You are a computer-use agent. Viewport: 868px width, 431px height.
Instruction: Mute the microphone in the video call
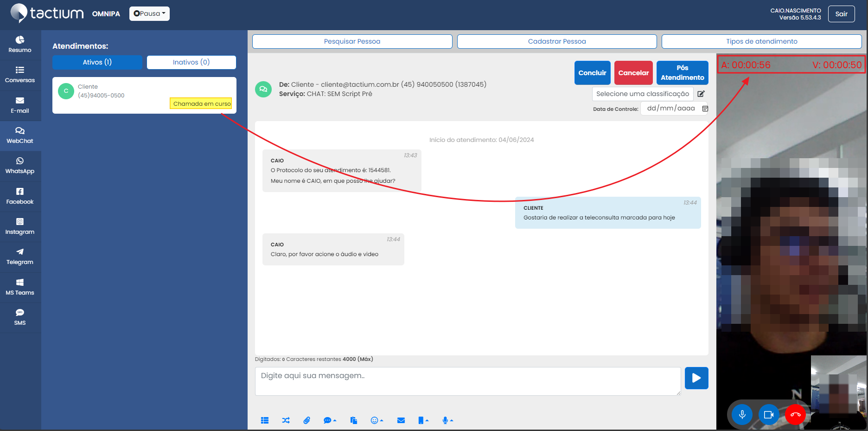pos(742,414)
